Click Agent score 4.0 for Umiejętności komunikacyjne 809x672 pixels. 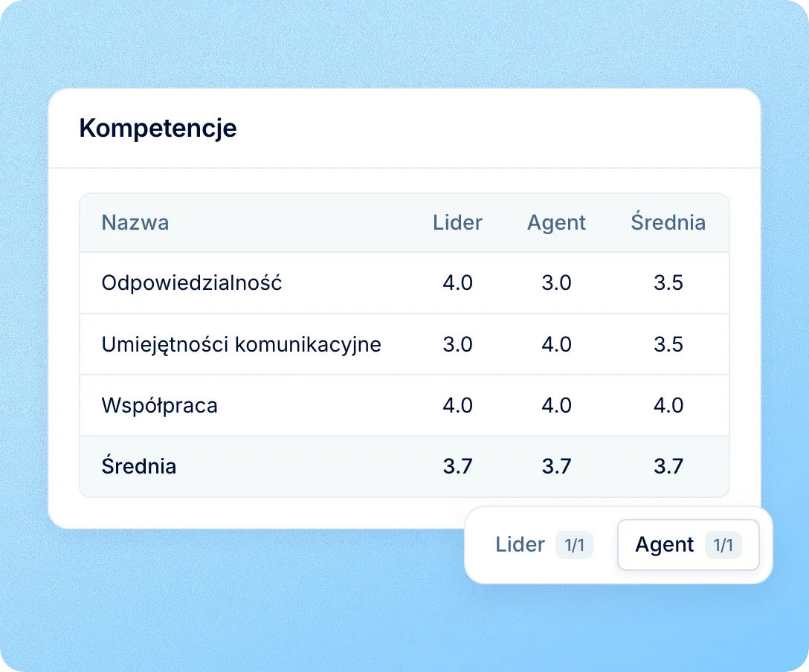point(556,344)
